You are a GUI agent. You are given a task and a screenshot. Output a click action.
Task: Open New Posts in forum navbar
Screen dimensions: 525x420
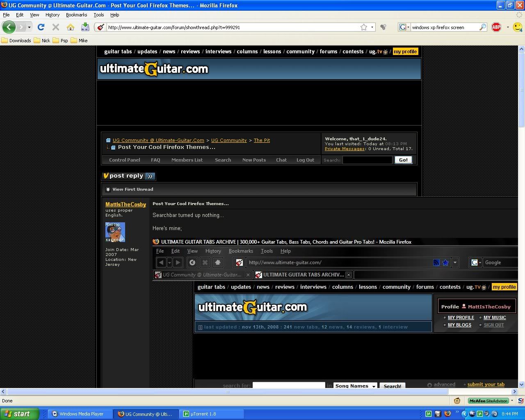(254, 160)
